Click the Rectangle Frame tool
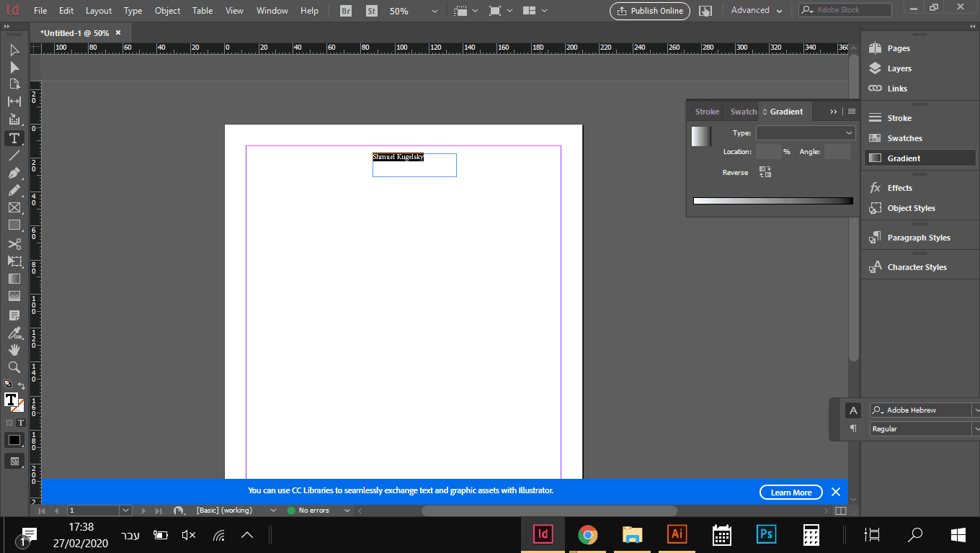Viewport: 980px width, 553px height. [14, 208]
